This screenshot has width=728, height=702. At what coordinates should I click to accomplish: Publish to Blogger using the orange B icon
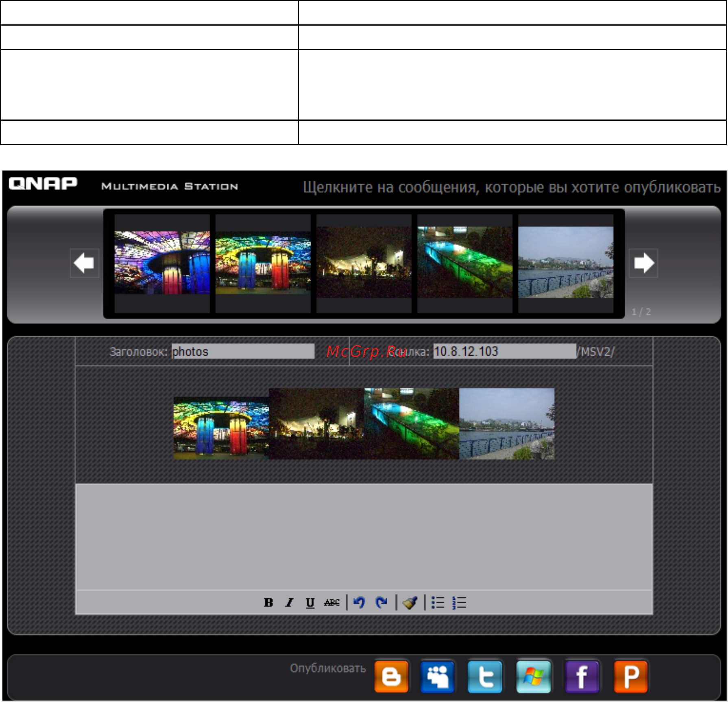(391, 676)
